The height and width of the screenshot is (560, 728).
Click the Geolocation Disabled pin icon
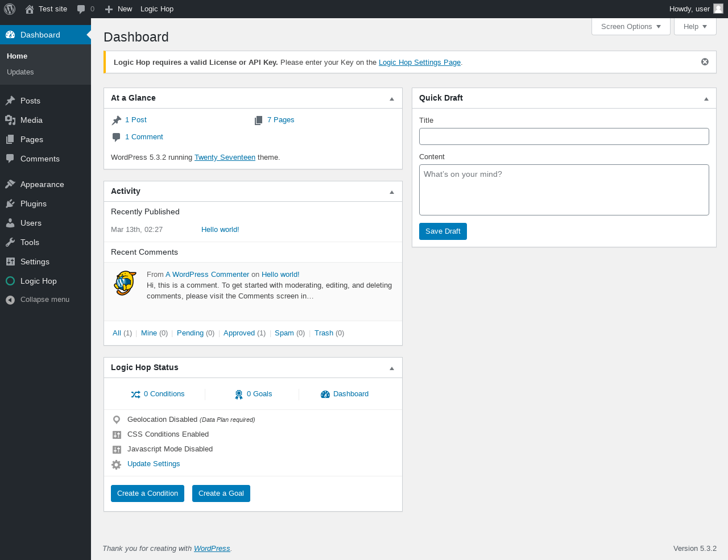[117, 420]
